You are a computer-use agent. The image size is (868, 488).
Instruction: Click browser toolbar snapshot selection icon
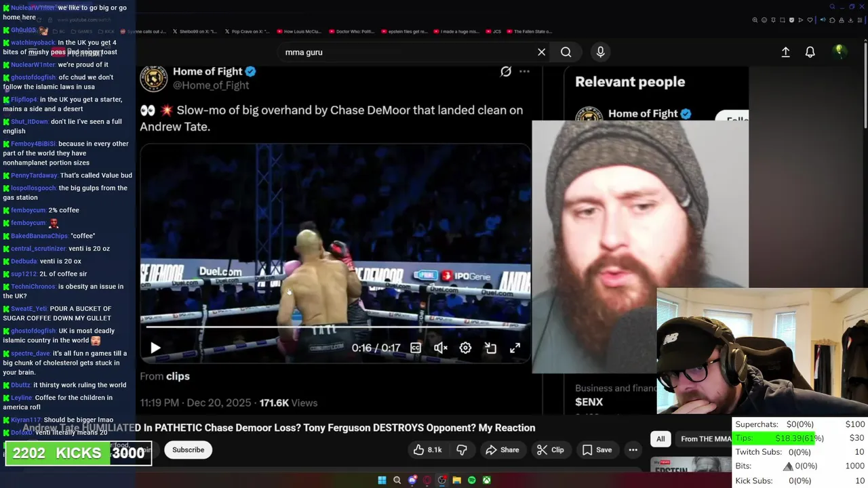click(x=782, y=20)
